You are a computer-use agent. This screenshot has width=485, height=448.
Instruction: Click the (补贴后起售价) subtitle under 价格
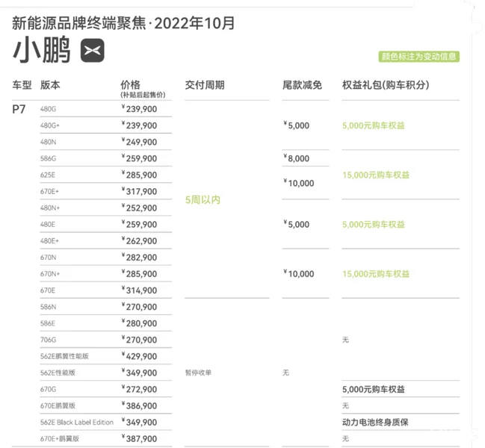(143, 95)
